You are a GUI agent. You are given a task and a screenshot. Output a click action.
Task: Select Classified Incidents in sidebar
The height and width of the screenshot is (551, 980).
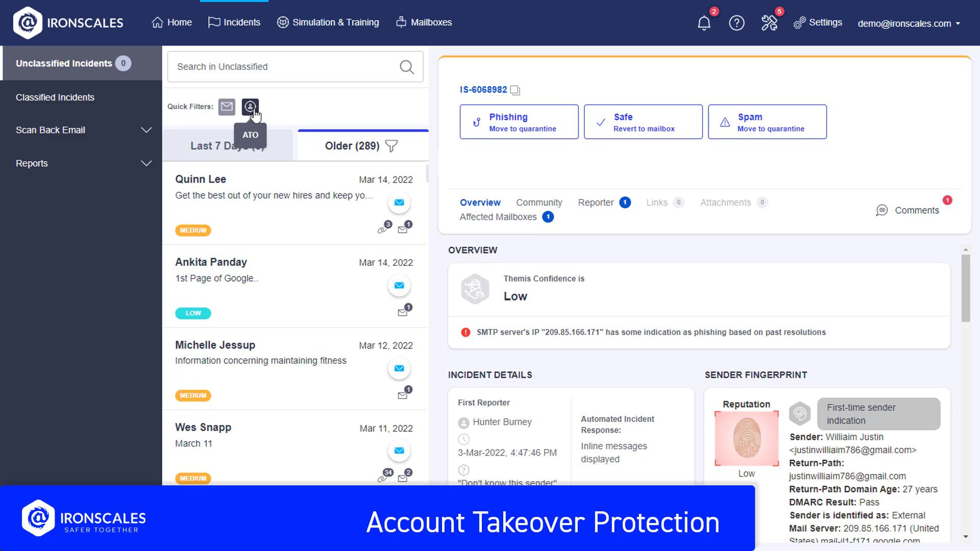pyautogui.click(x=55, y=97)
